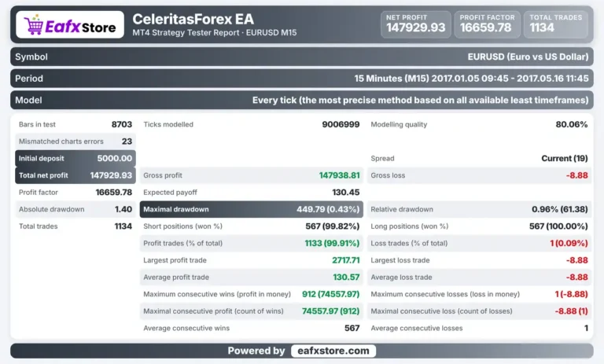Click the Period date range value

(x=471, y=79)
